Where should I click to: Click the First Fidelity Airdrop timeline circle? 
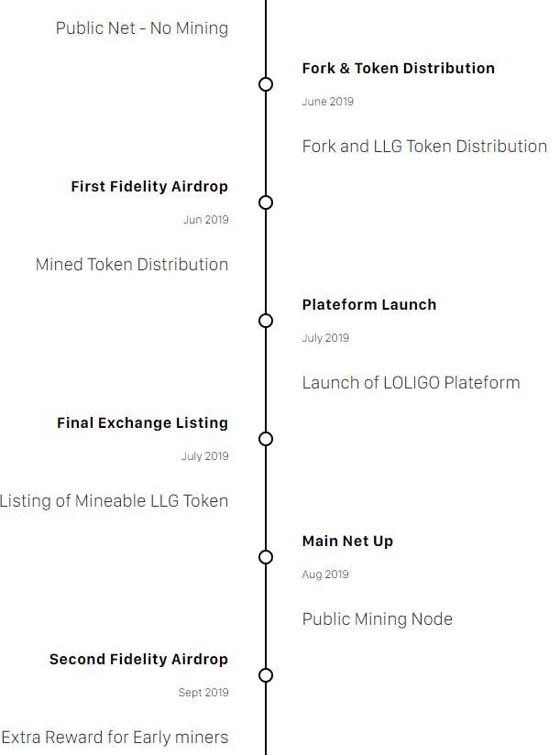(x=266, y=202)
